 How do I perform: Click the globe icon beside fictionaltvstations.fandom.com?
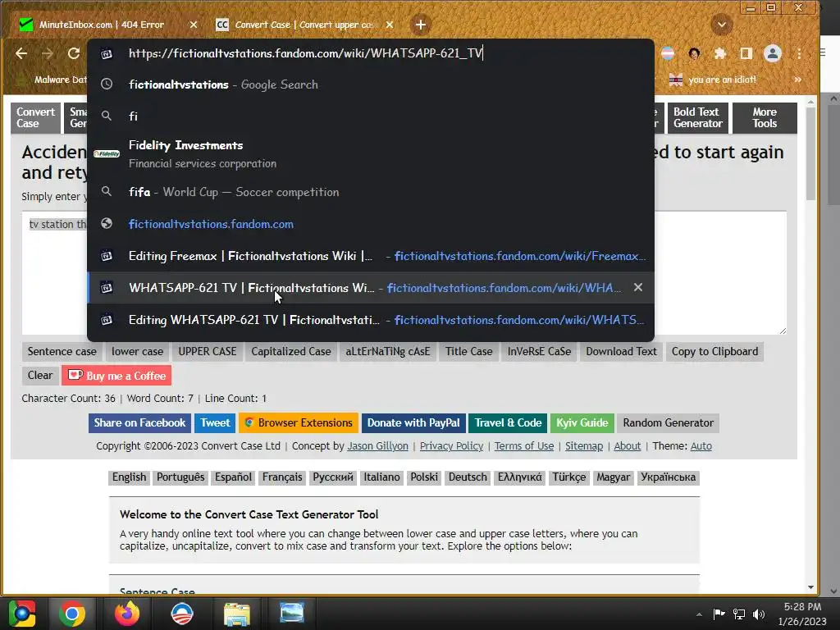tap(107, 223)
